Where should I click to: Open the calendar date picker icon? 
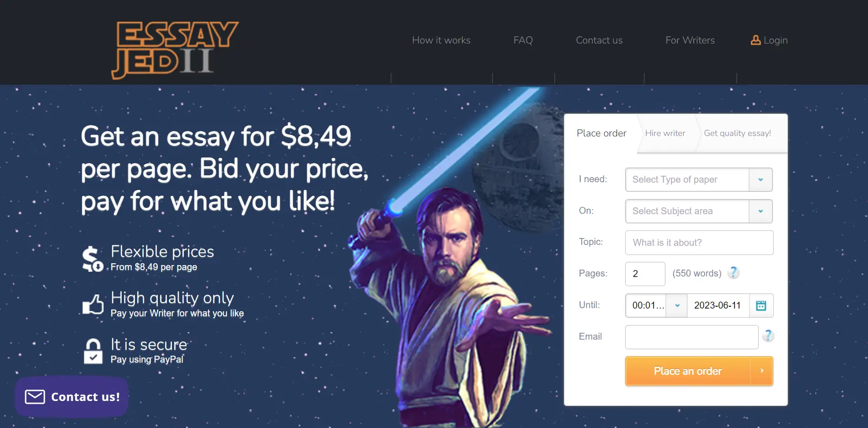(x=761, y=305)
